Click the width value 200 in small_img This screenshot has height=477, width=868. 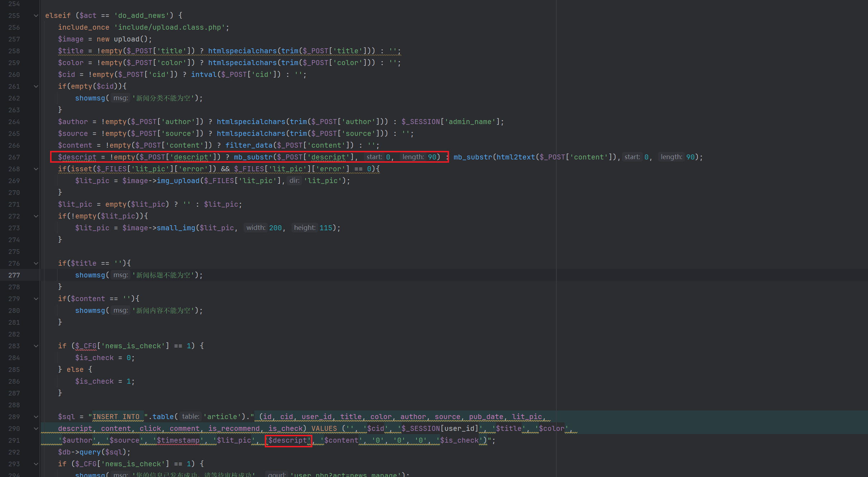(x=275, y=228)
